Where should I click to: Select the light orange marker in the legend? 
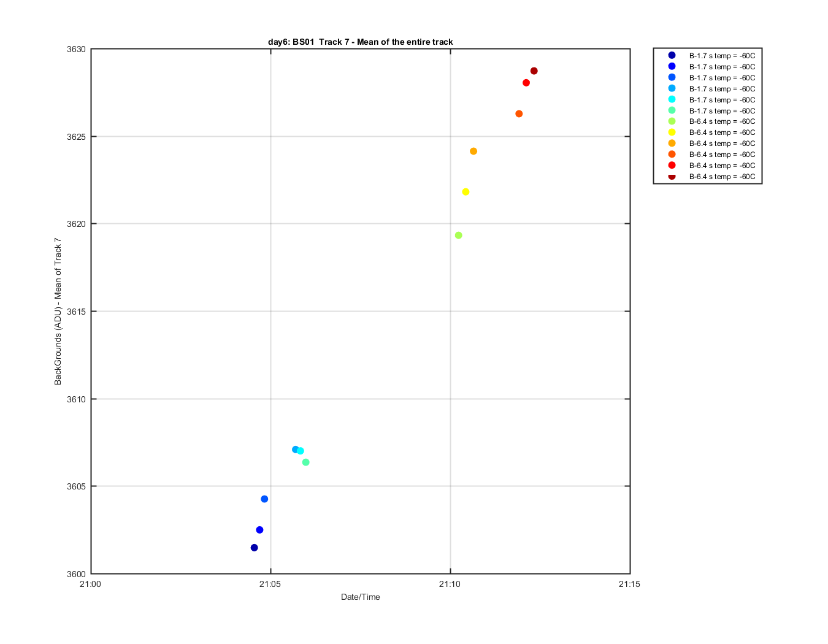(672, 143)
